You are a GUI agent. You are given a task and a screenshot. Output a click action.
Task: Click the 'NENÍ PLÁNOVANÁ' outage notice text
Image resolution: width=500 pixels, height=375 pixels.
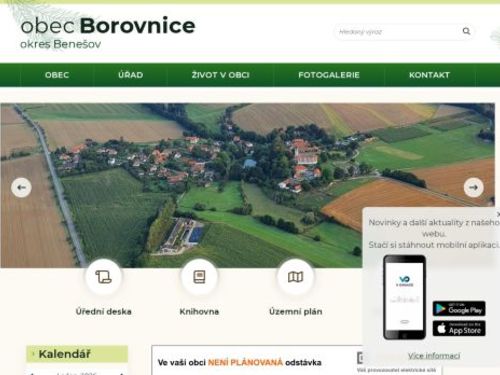(x=245, y=362)
